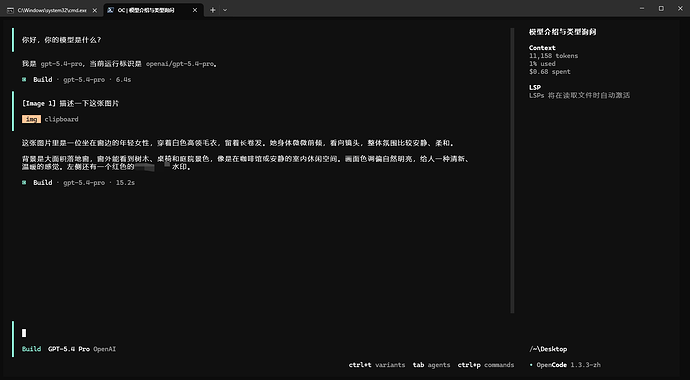Click the OpenAI provider label

(105, 349)
